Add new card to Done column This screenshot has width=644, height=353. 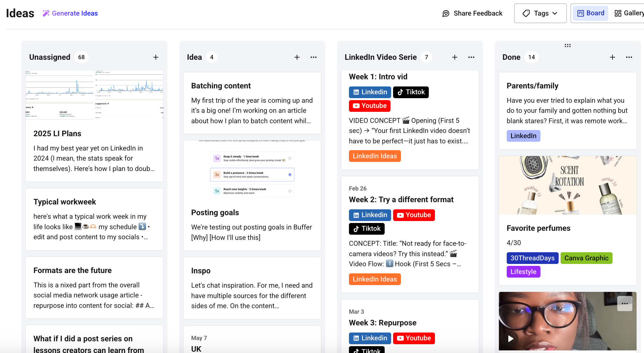pyautogui.click(x=613, y=57)
